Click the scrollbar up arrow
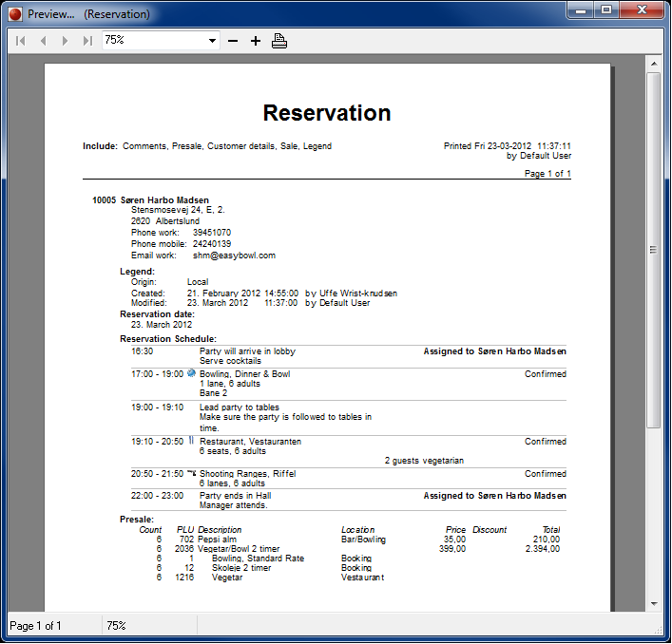672x644 pixels. click(654, 63)
